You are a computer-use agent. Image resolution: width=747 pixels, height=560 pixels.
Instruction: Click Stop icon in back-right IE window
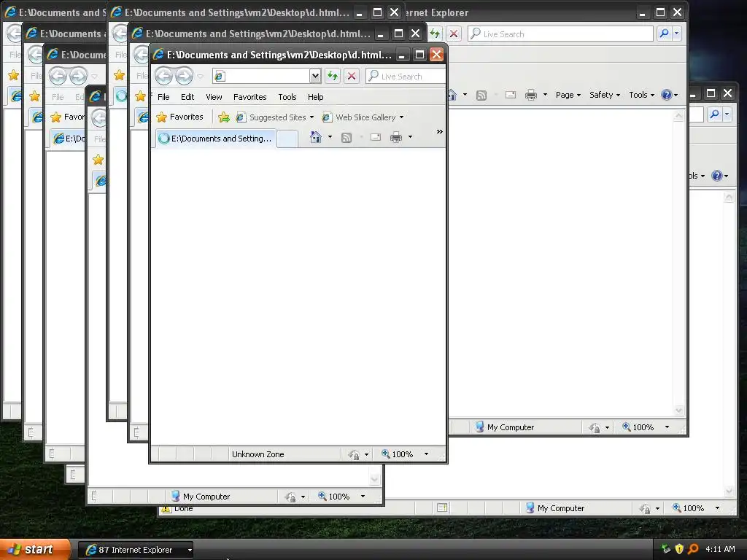[x=454, y=34]
